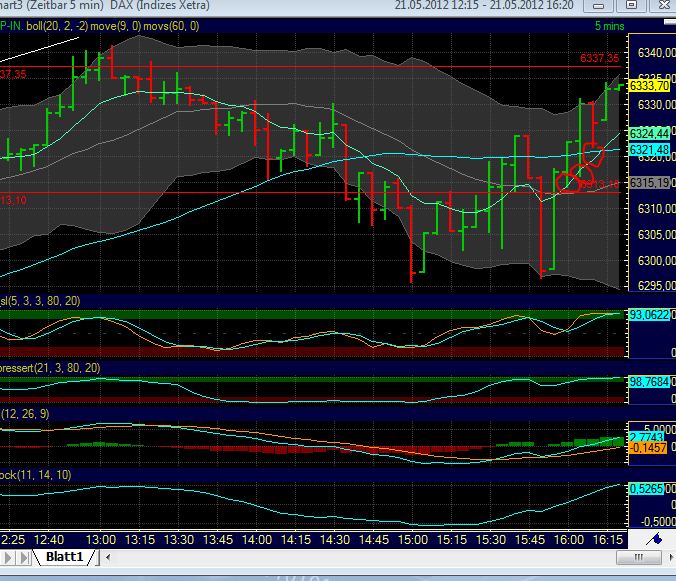Viewport: 676px width, 581px height.
Task: Click the (12, 26, 9) MACD panel header
Action: coord(25,414)
